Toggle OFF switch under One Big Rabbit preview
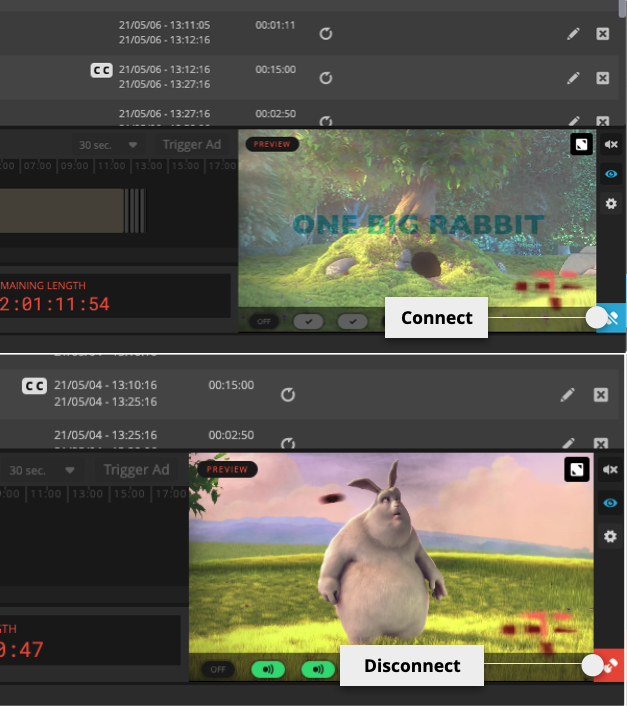The image size is (627, 706). (x=264, y=321)
